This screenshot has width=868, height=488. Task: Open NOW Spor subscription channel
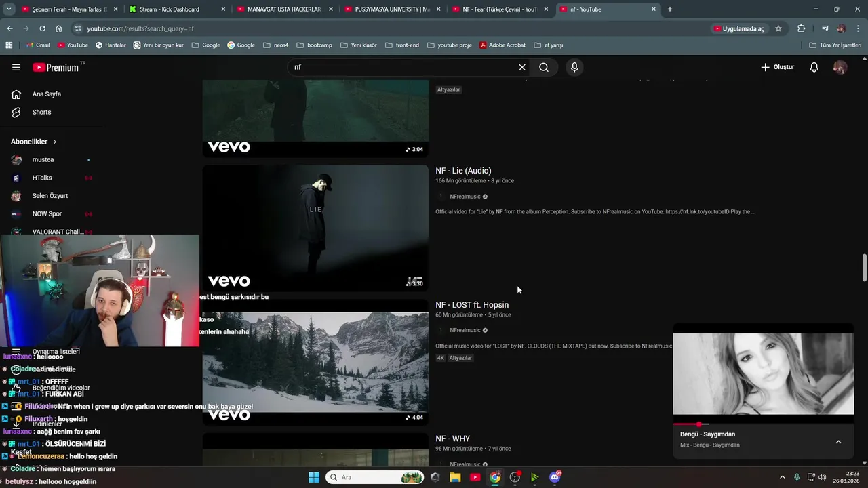47,214
